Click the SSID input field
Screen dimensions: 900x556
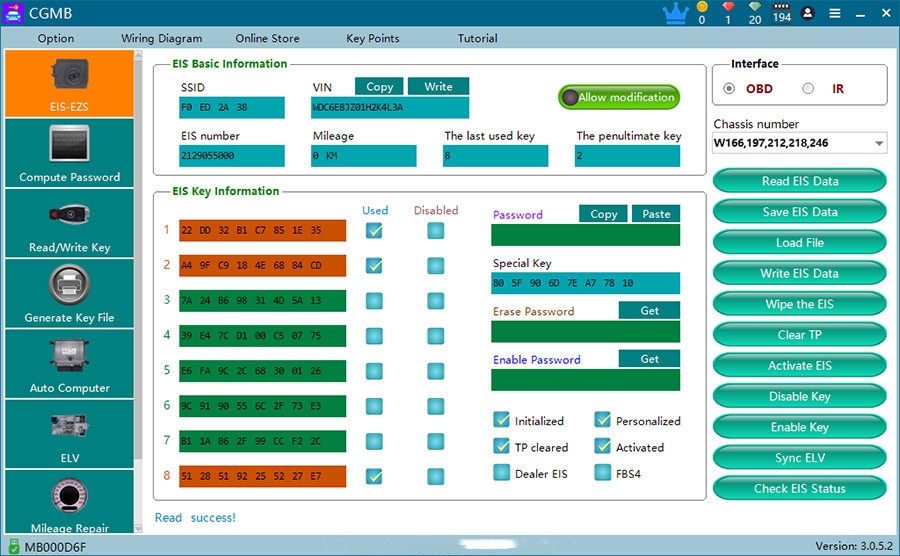coord(232,107)
